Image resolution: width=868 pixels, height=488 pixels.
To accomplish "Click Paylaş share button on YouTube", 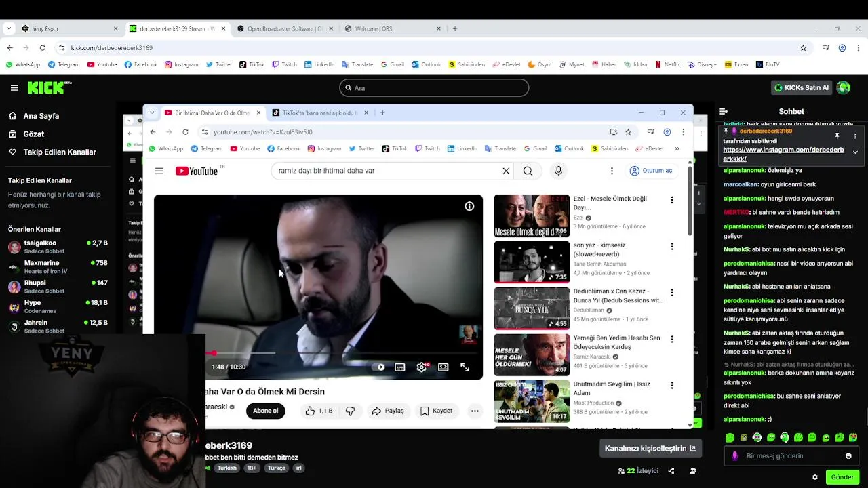I will (x=388, y=411).
